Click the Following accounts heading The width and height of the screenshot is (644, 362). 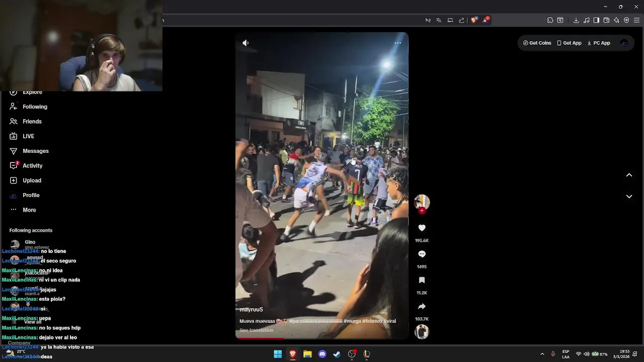tap(31, 230)
